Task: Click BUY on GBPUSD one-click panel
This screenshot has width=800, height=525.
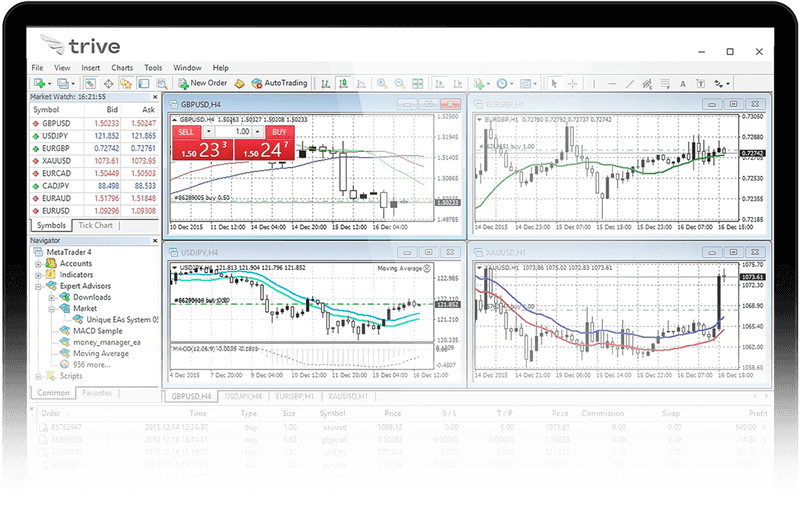Action: tap(280, 132)
